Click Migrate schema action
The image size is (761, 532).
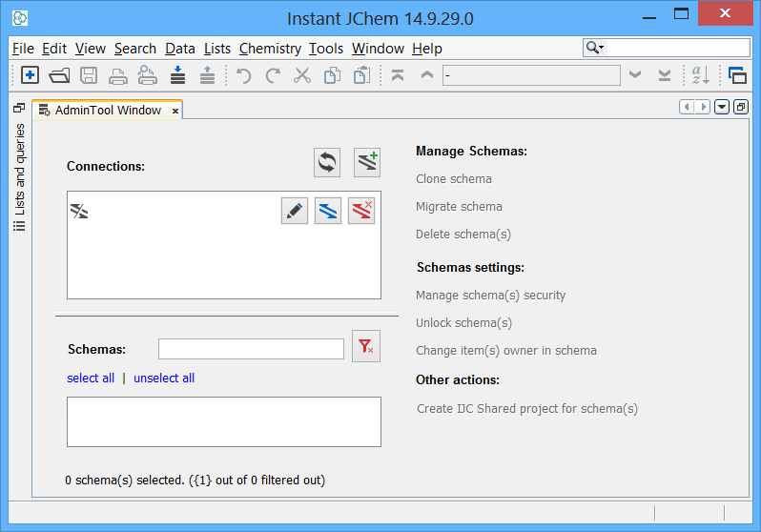[x=459, y=207]
